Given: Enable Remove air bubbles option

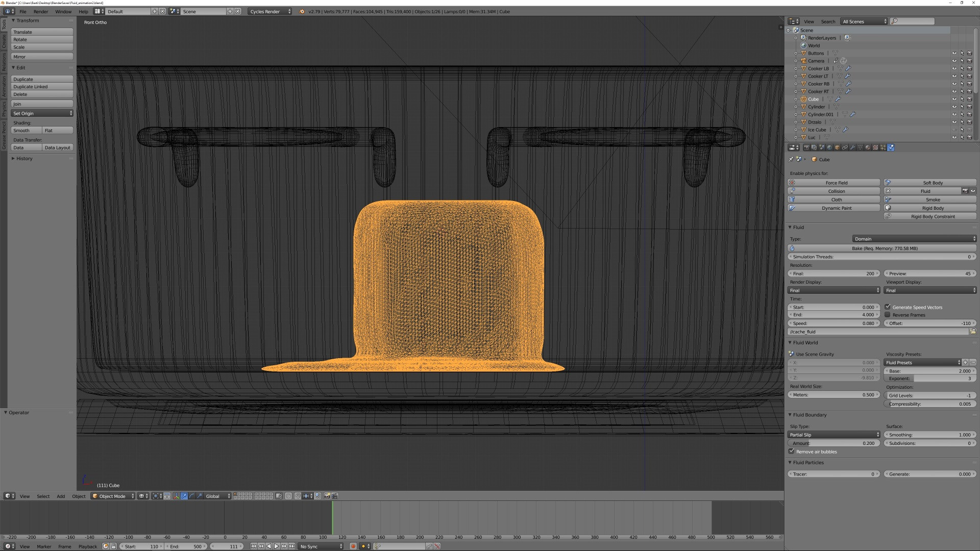Looking at the screenshot, I should (x=793, y=451).
